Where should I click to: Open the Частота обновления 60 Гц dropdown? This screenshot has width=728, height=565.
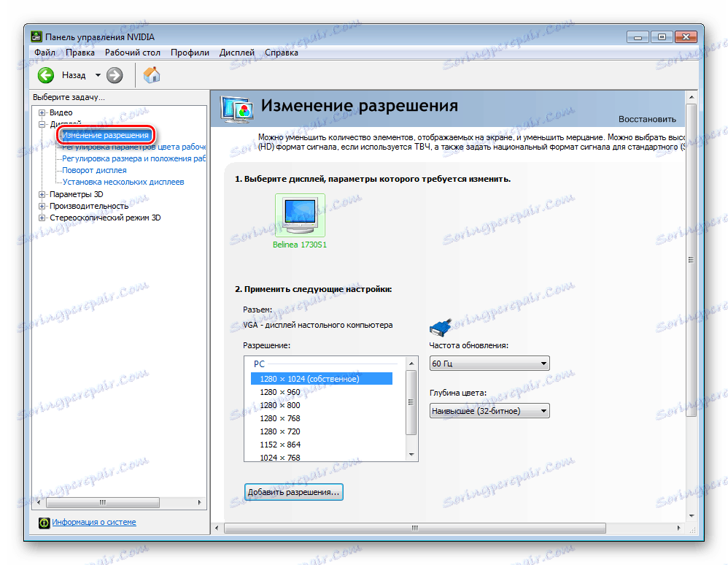[x=489, y=364]
